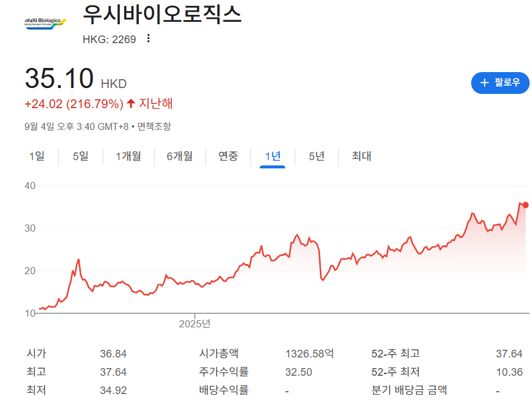Click the HKG: 2269 ticker text
532x413 pixels.
[109, 40]
